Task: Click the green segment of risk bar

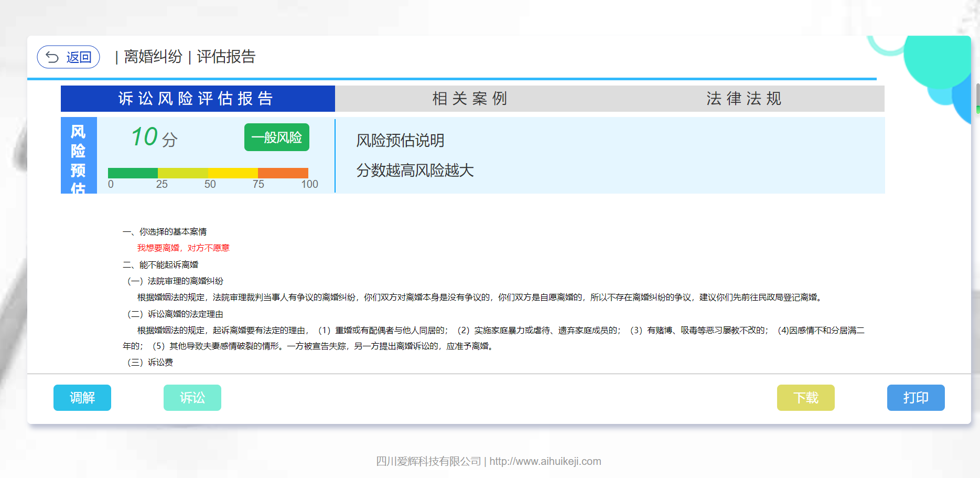Action: [x=133, y=173]
